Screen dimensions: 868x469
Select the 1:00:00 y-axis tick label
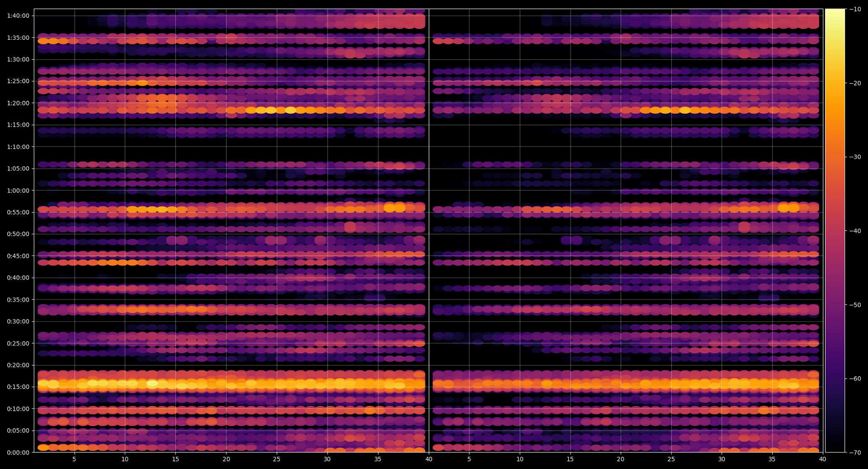pyautogui.click(x=18, y=190)
